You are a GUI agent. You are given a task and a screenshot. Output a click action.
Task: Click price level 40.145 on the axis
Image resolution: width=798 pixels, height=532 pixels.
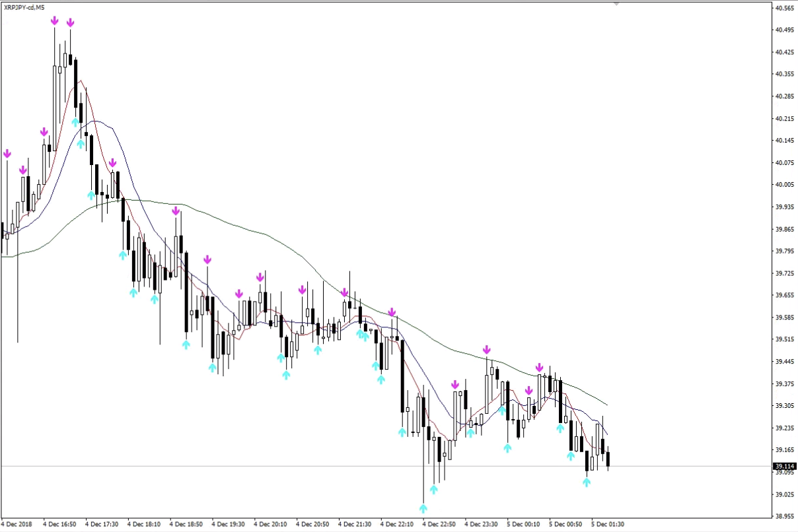click(x=784, y=141)
